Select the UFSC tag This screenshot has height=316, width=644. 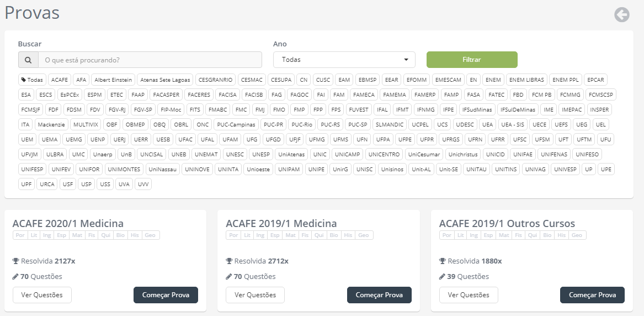coord(519,139)
